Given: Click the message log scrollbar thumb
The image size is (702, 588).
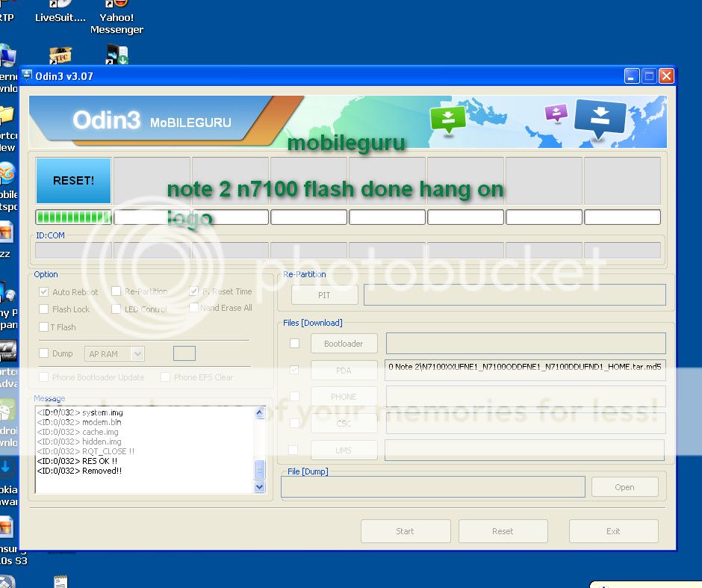Looking at the screenshot, I should click(260, 470).
